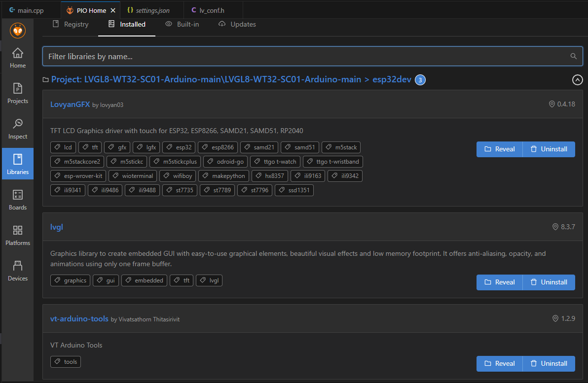
Task: Click the search magnifier in filter bar
Action: coord(573,56)
